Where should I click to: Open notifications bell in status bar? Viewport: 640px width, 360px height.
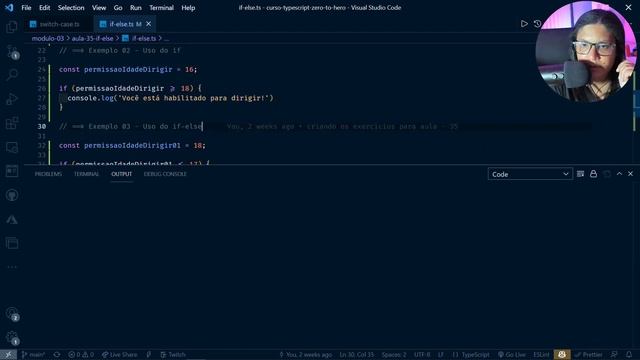629,355
